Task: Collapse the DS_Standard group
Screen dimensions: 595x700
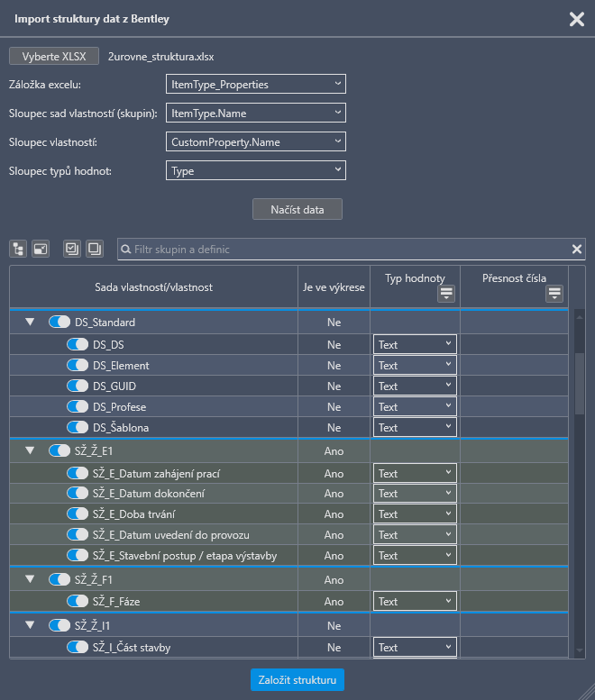Action: [x=30, y=322]
